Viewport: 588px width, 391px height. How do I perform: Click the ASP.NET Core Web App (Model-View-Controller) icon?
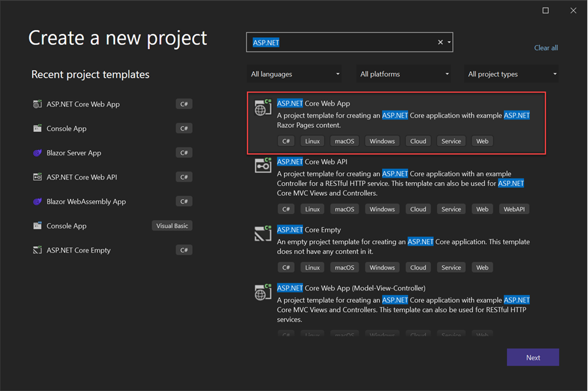263,292
